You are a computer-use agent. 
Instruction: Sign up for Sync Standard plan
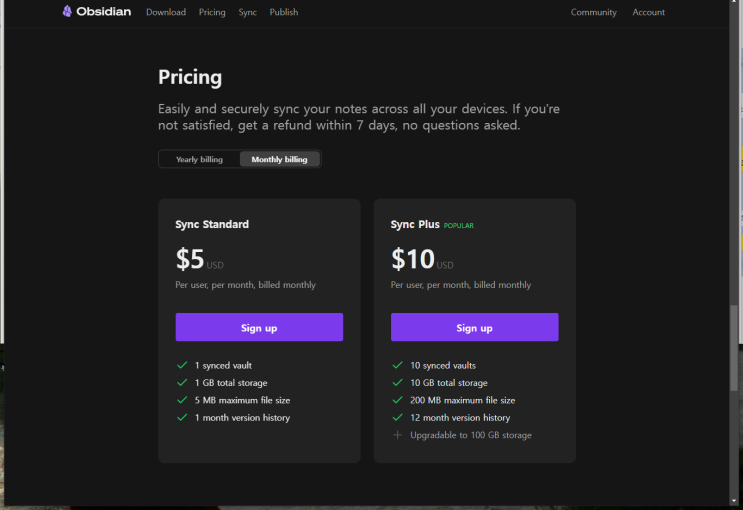(x=259, y=328)
